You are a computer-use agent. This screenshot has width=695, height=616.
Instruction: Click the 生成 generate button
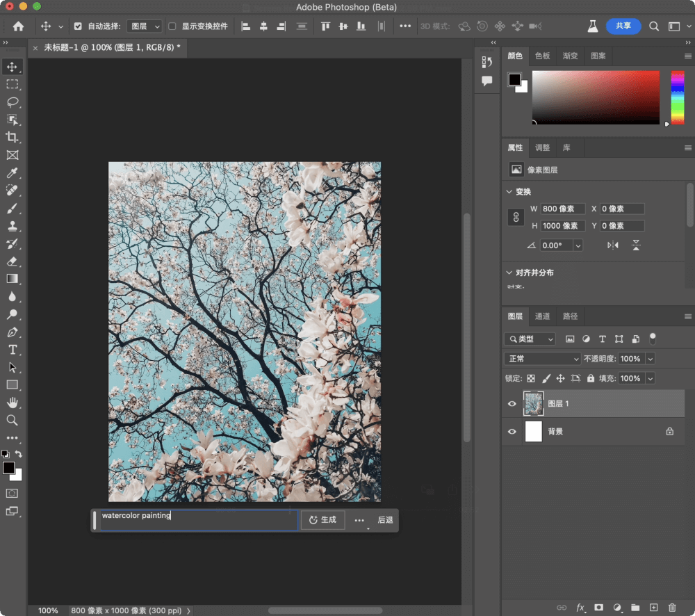322,520
